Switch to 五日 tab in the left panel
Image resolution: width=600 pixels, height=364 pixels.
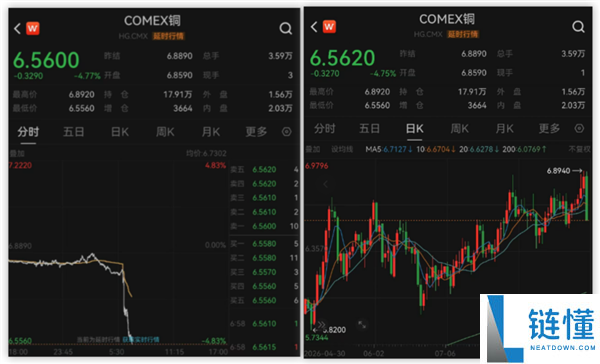tap(73, 132)
